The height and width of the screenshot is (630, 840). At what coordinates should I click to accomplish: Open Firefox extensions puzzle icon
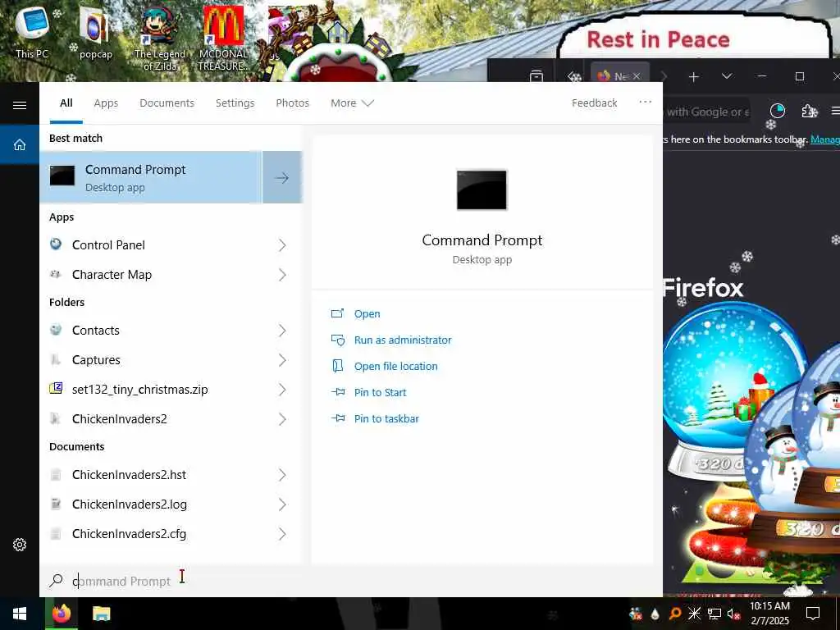pos(809,111)
